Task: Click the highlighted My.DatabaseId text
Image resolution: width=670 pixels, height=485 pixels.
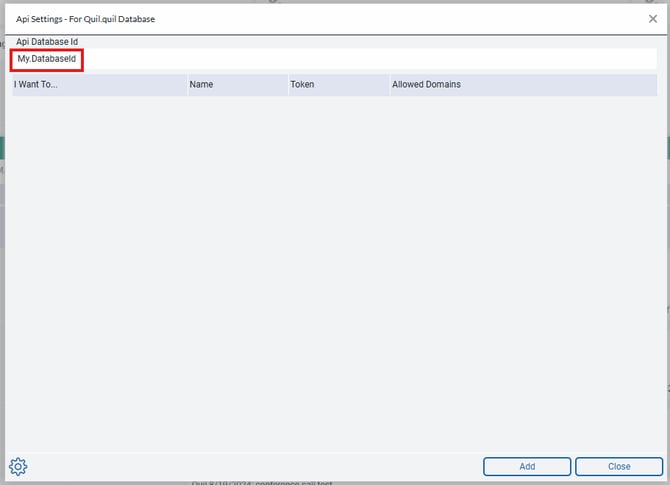Action: (47, 60)
